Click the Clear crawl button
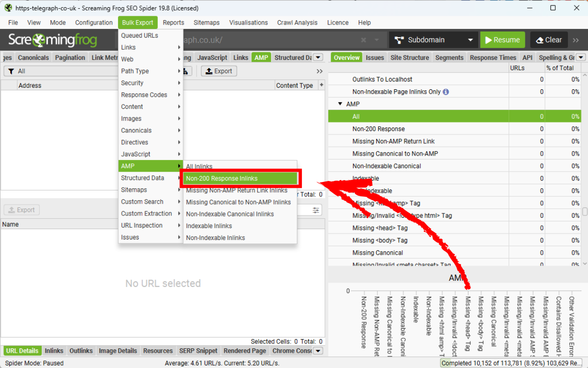This screenshot has width=588, height=368. [x=549, y=40]
